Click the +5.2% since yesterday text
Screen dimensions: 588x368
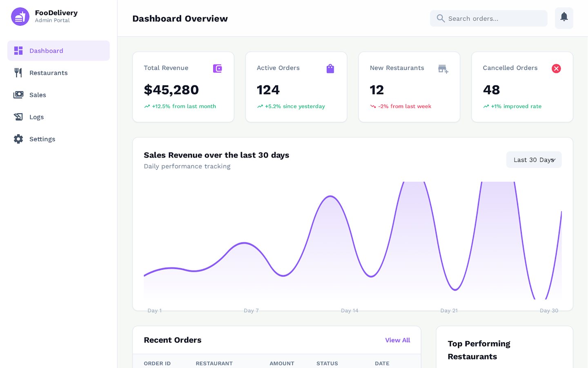coord(295,106)
